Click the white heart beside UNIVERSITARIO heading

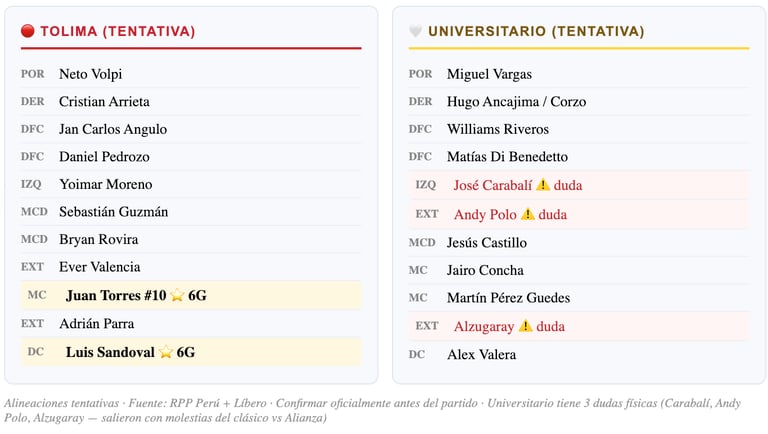coord(416,32)
